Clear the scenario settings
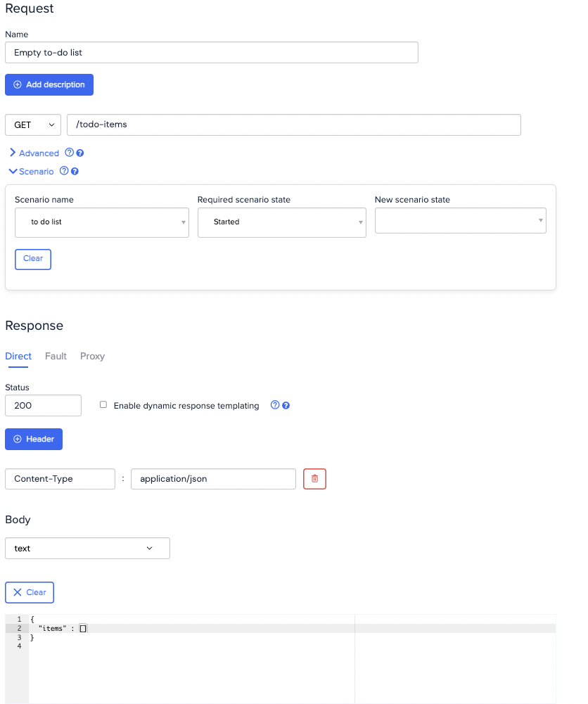Screen dimensions: 588x704 click(x=33, y=259)
